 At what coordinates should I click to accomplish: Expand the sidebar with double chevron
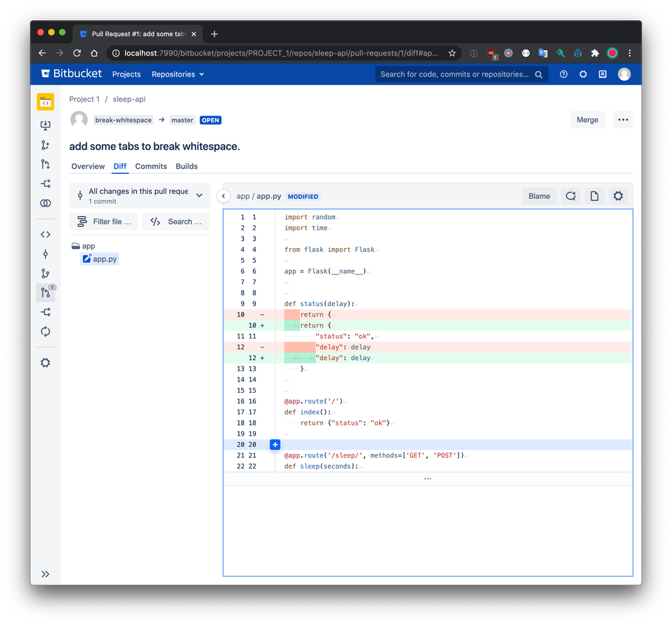click(45, 574)
